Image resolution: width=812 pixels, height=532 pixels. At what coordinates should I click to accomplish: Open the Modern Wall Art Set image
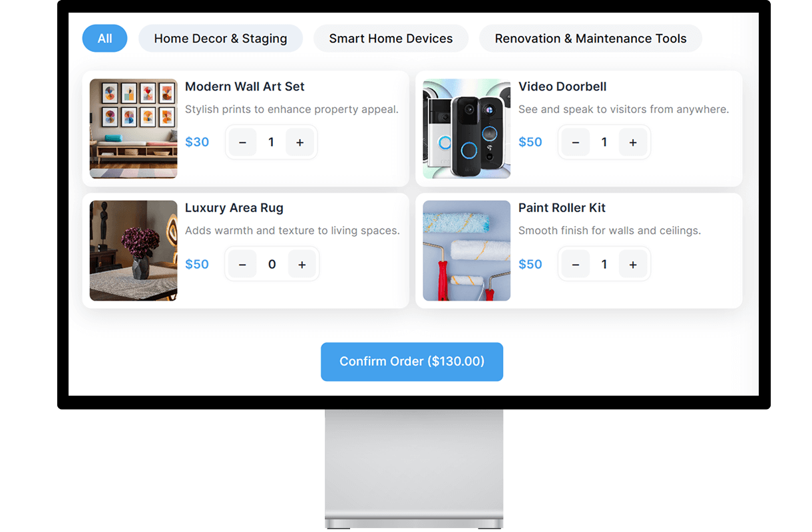[134, 128]
